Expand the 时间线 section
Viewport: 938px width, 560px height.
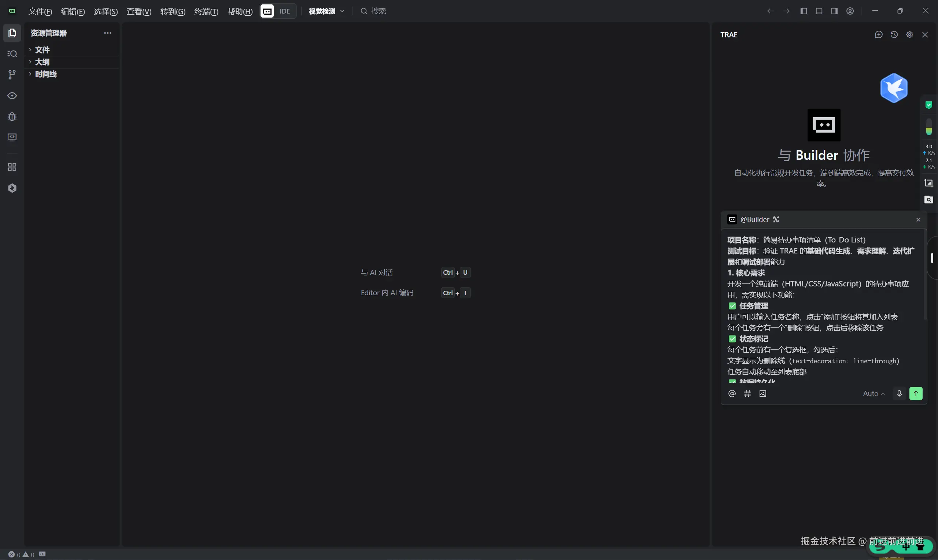(45, 74)
